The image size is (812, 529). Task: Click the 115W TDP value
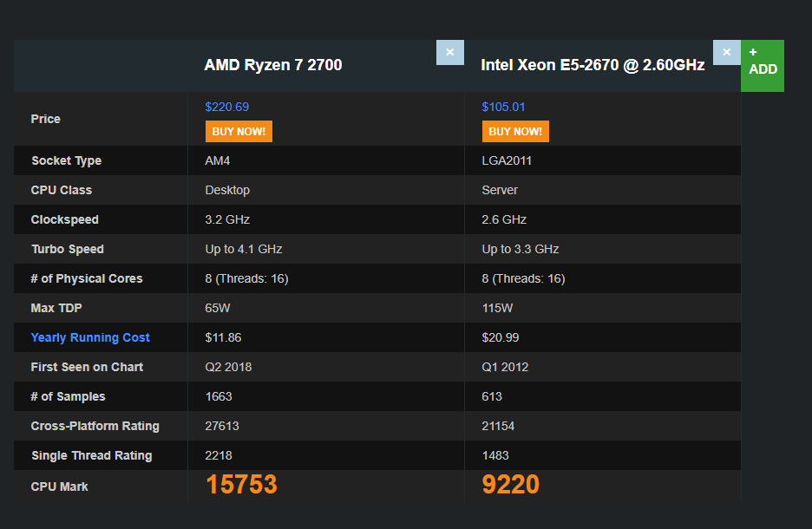pos(497,309)
